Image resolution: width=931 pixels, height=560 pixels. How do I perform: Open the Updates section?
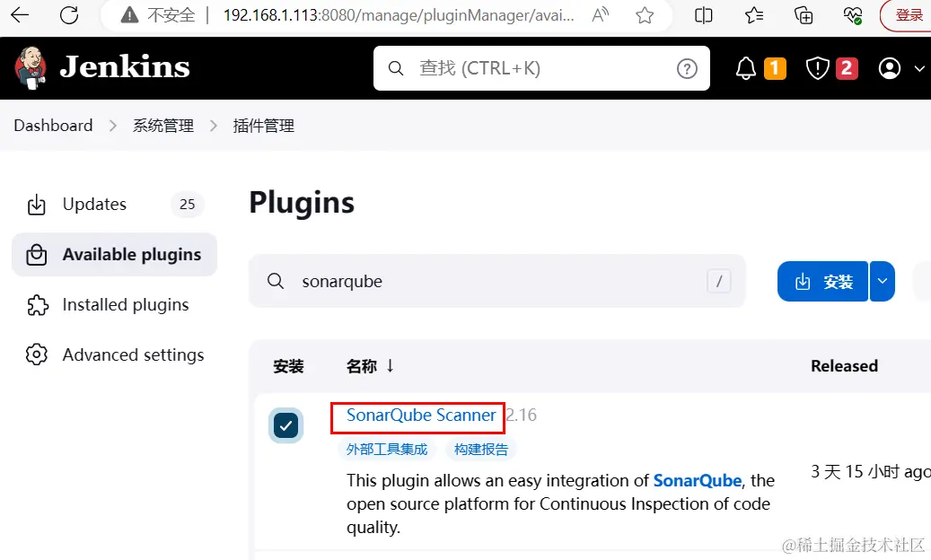pyautogui.click(x=94, y=205)
